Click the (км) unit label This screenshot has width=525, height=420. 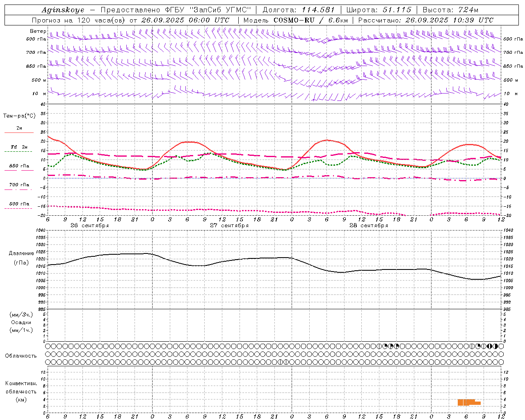(x=21, y=399)
